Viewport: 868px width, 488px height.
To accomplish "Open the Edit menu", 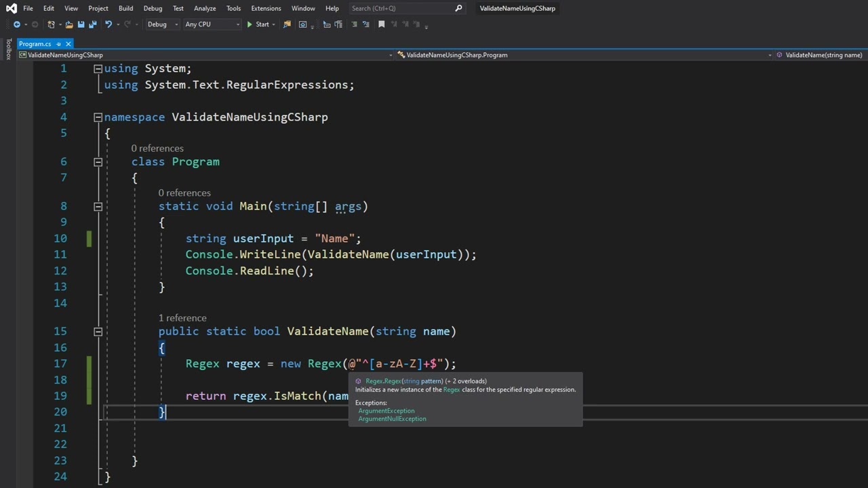I will point(49,8).
